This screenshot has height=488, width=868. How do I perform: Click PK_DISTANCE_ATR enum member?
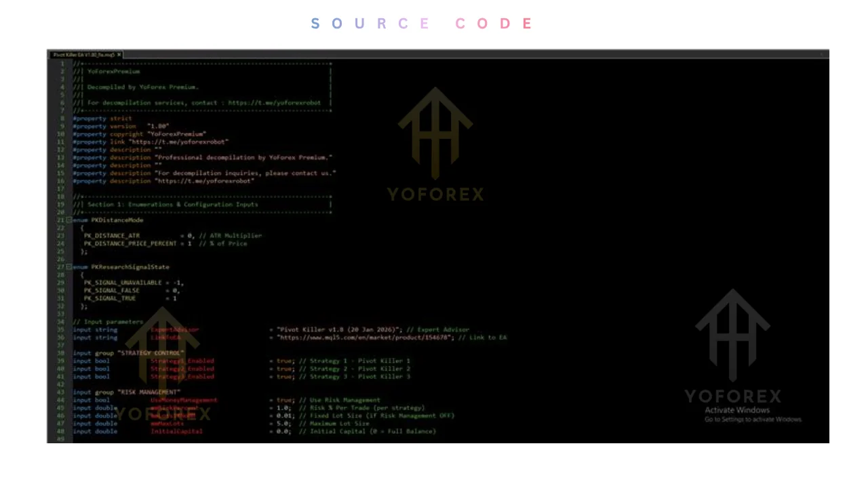(x=112, y=236)
